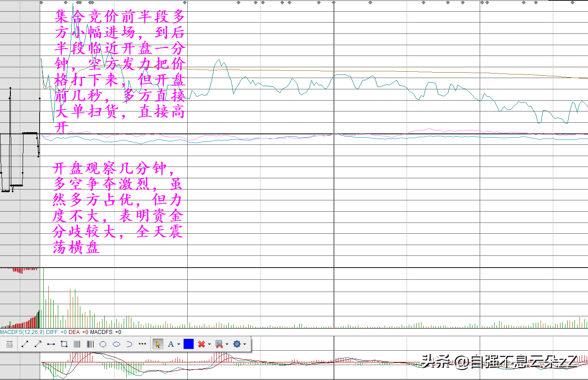Click the red X delete drawings button

coord(201,344)
